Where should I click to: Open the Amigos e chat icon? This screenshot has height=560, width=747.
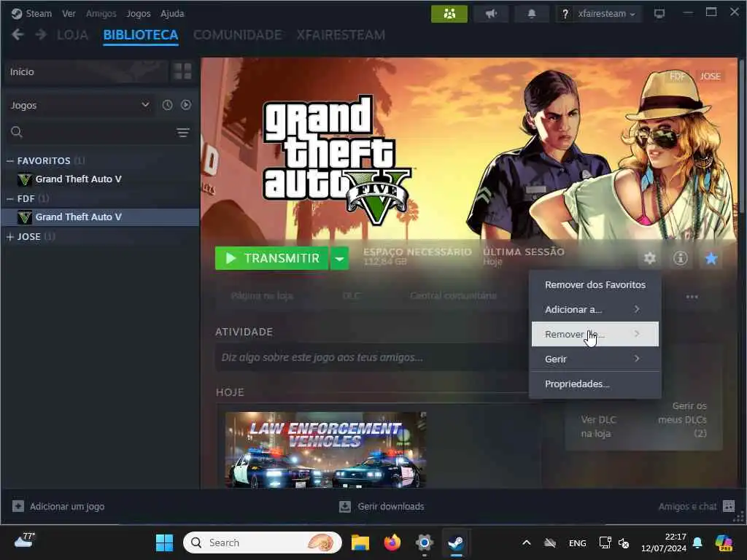click(729, 506)
